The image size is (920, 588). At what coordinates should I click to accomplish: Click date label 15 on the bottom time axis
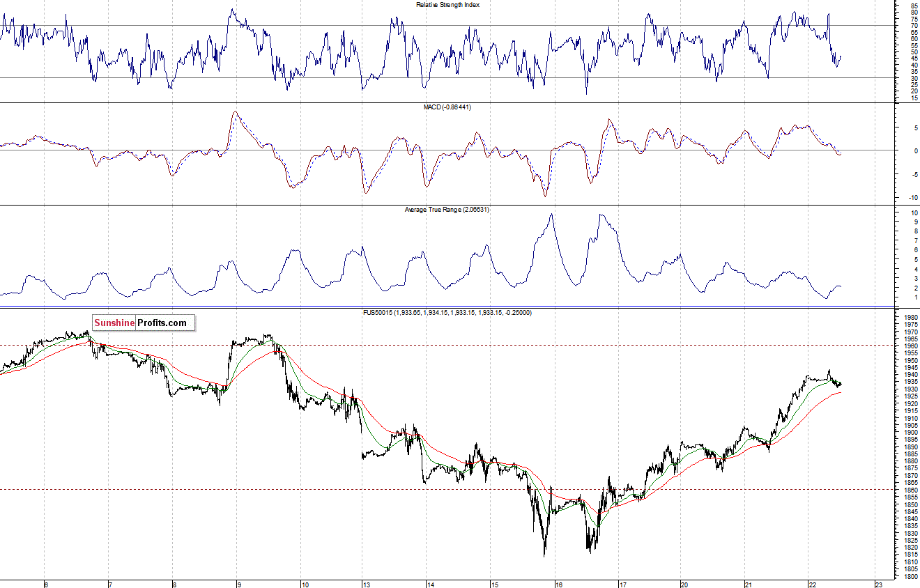(x=495, y=585)
